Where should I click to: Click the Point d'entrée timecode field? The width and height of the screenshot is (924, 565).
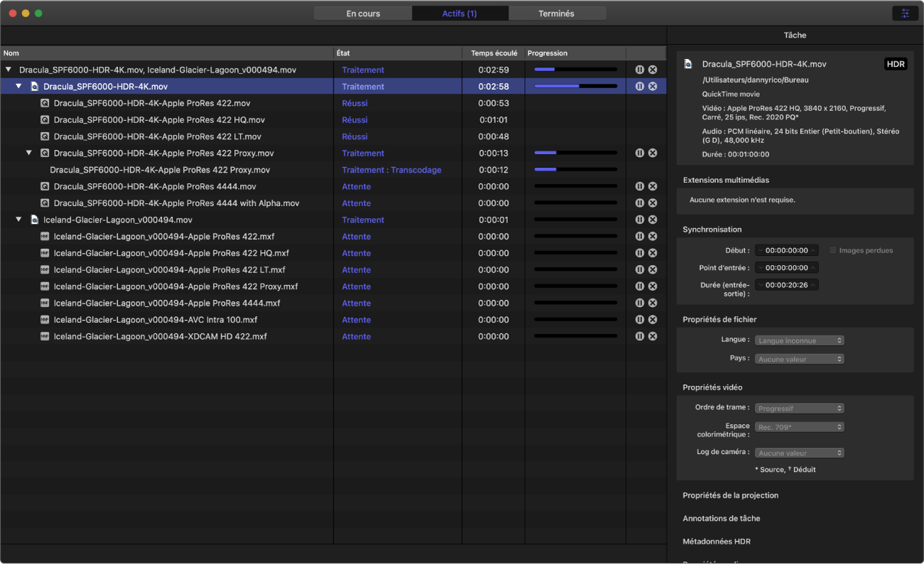(x=787, y=268)
